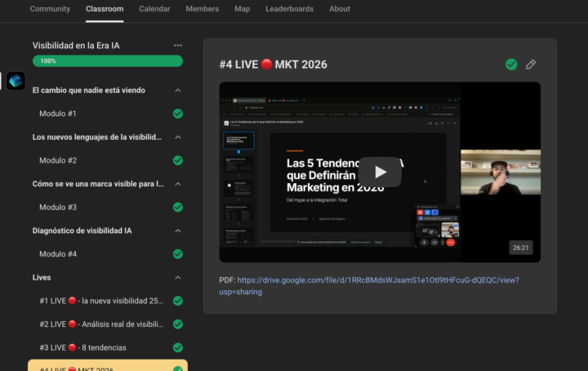Collapse 'El cambio que nadie está viendo' section
Screen dimensions: 588x371
point(178,91)
